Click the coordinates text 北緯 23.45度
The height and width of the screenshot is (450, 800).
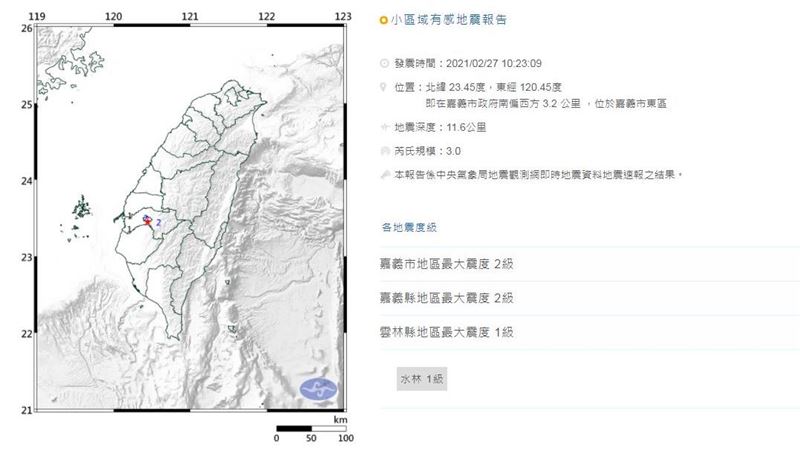[x=458, y=87]
